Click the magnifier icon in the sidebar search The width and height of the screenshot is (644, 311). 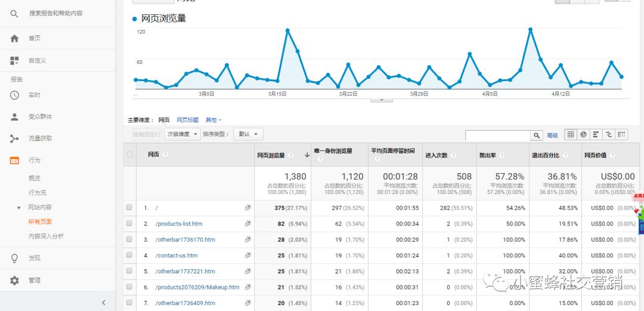14,14
